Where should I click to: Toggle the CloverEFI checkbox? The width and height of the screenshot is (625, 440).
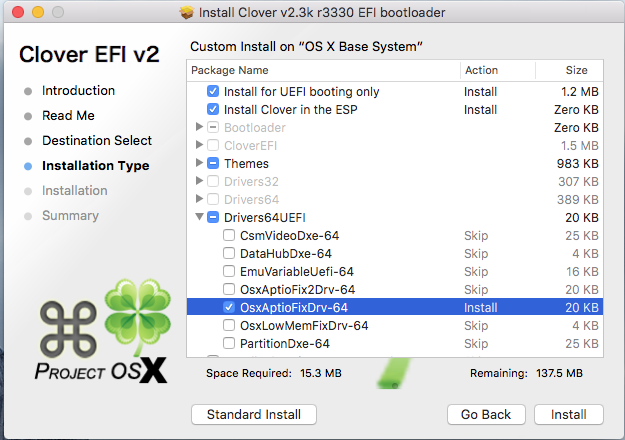(x=213, y=145)
